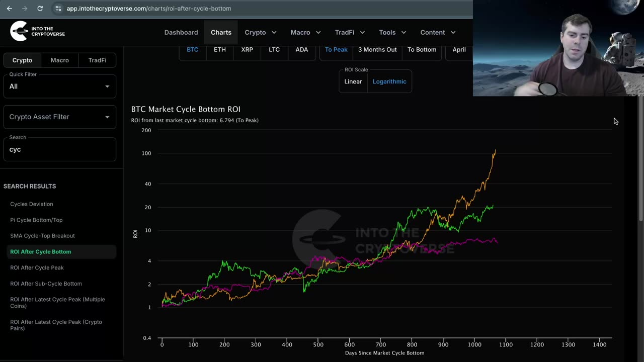
Task: Click the BTC Market Cycle Bottom ROI title
Action: tap(186, 109)
